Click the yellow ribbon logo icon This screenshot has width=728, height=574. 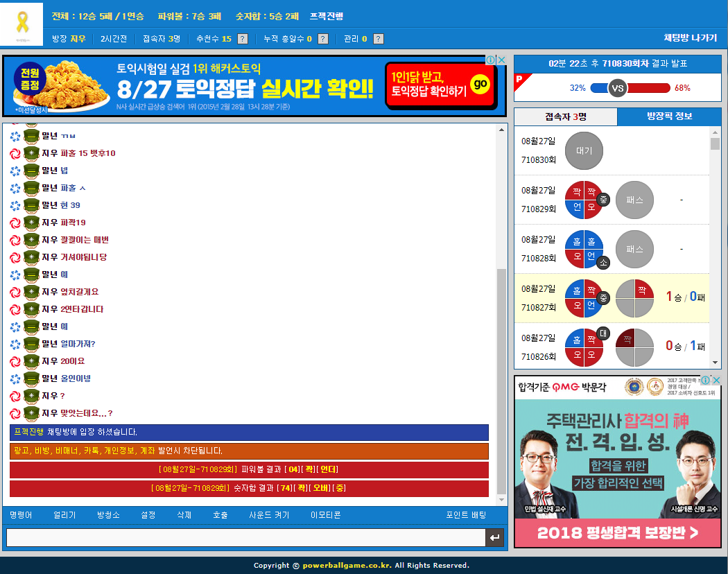[x=21, y=23]
